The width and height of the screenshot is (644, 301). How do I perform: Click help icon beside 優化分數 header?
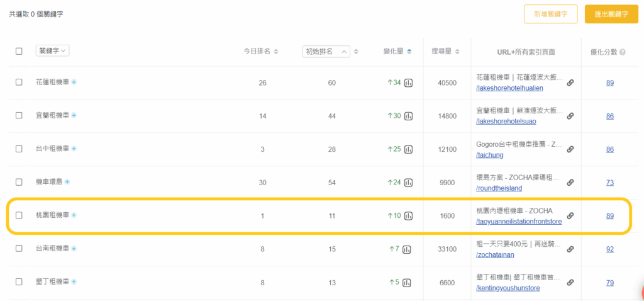click(622, 52)
